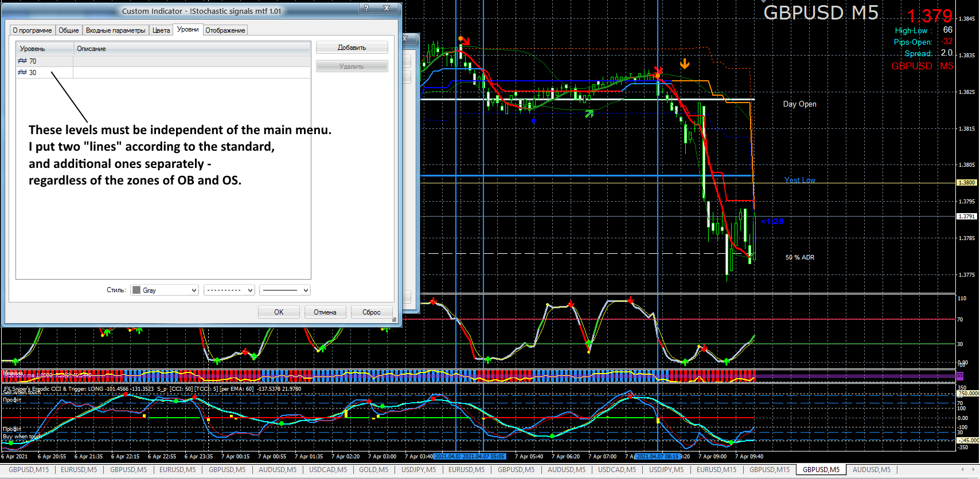
Task: Click the red sell arrow near chart top
Action: coord(466,41)
